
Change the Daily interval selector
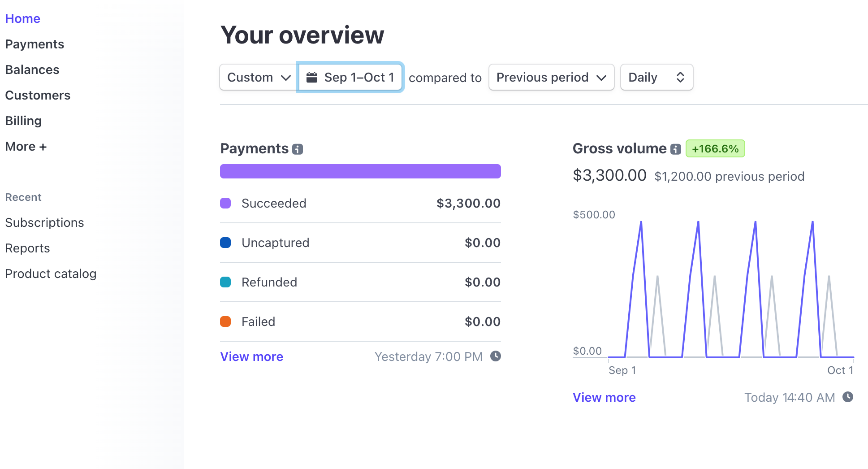click(656, 78)
